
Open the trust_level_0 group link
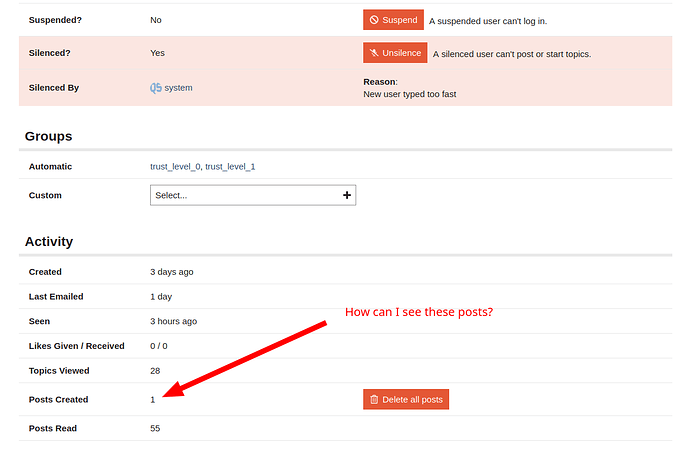(175, 166)
